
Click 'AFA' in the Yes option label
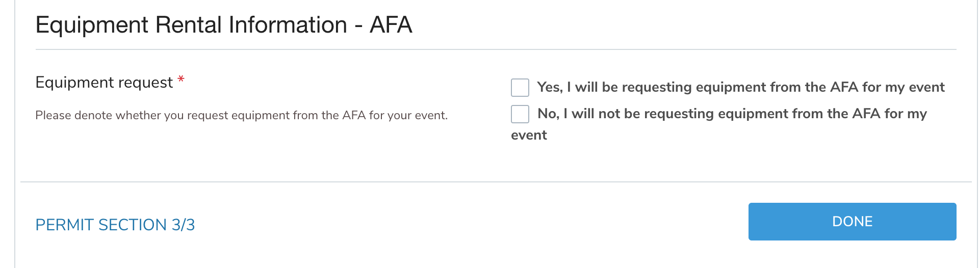point(844,87)
